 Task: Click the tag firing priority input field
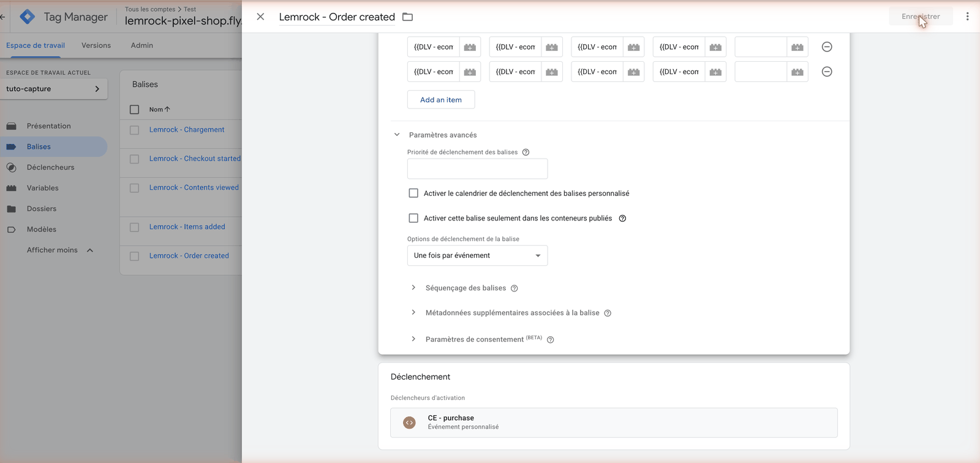click(x=477, y=168)
